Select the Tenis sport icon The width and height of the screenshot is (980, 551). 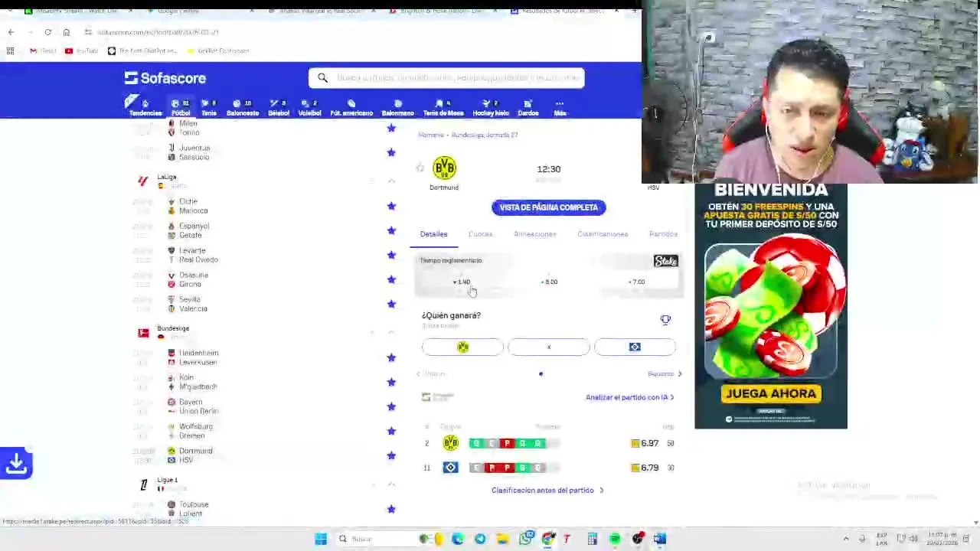pos(209,107)
